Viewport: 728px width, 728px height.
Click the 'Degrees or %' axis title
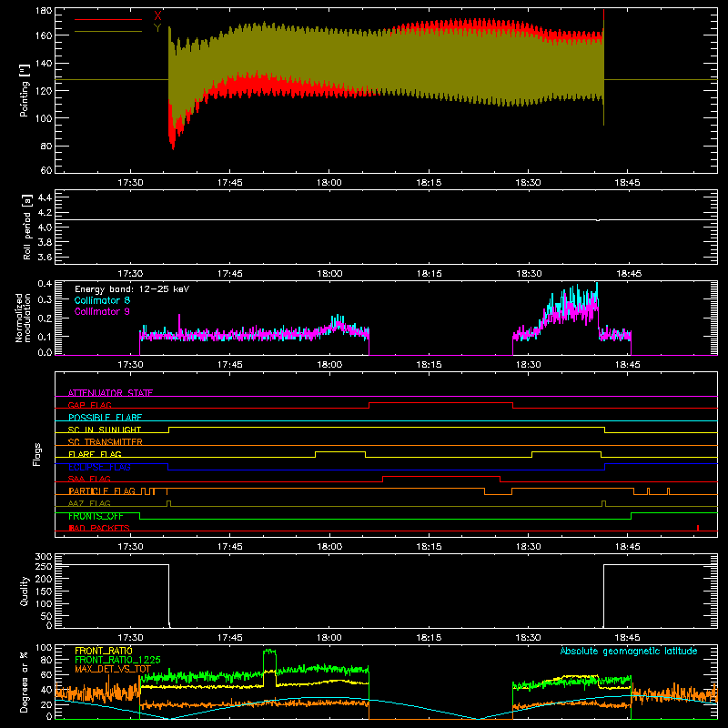(25, 682)
